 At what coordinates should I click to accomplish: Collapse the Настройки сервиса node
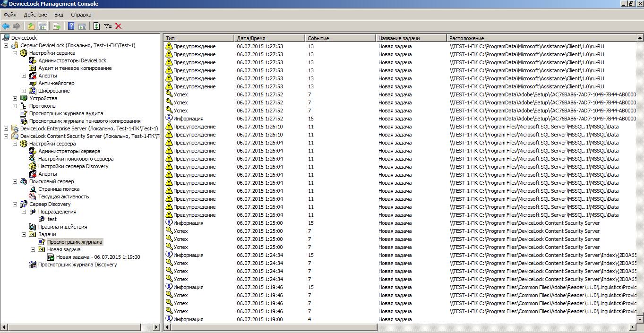click(x=15, y=53)
